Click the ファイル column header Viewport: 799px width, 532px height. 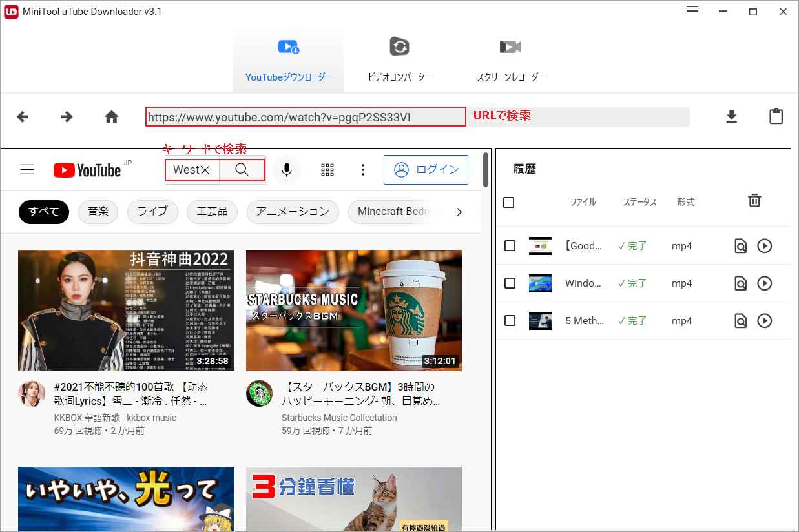point(583,202)
